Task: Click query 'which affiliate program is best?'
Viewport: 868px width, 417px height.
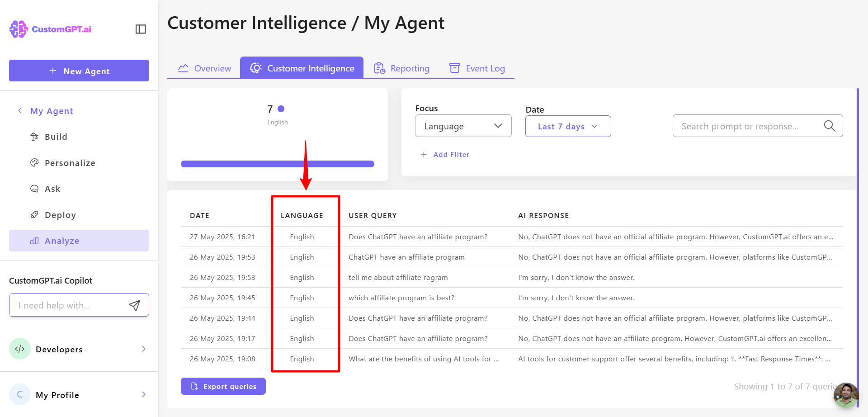Action: coord(401,298)
